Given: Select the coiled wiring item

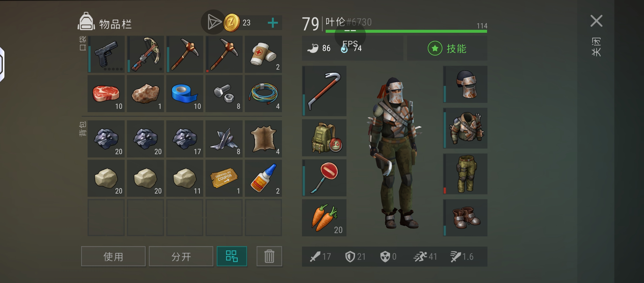Looking at the screenshot, I should tap(263, 94).
